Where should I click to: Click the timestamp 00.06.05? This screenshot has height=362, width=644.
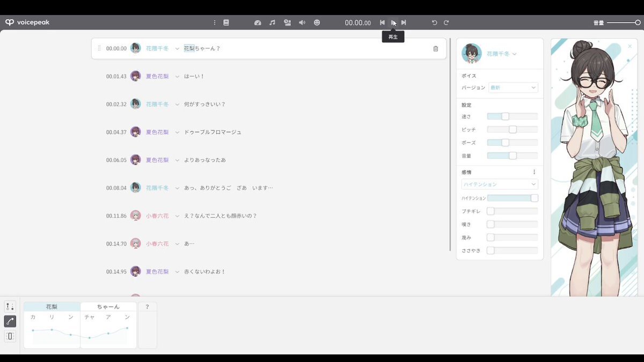(116, 160)
